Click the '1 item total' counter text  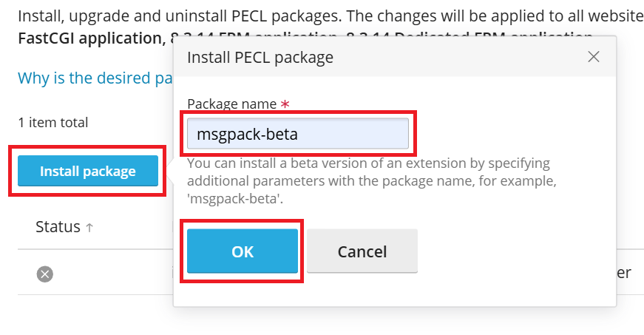(x=52, y=123)
